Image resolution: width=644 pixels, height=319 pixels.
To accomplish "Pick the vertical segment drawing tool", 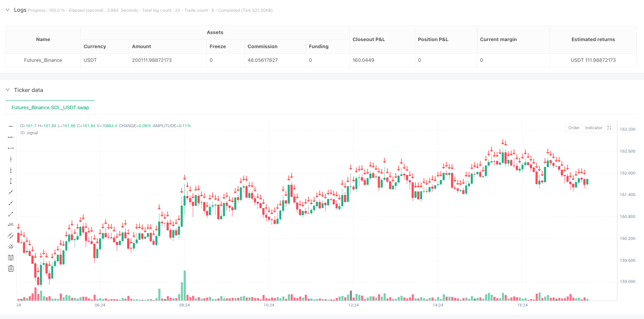I will 11,181.
